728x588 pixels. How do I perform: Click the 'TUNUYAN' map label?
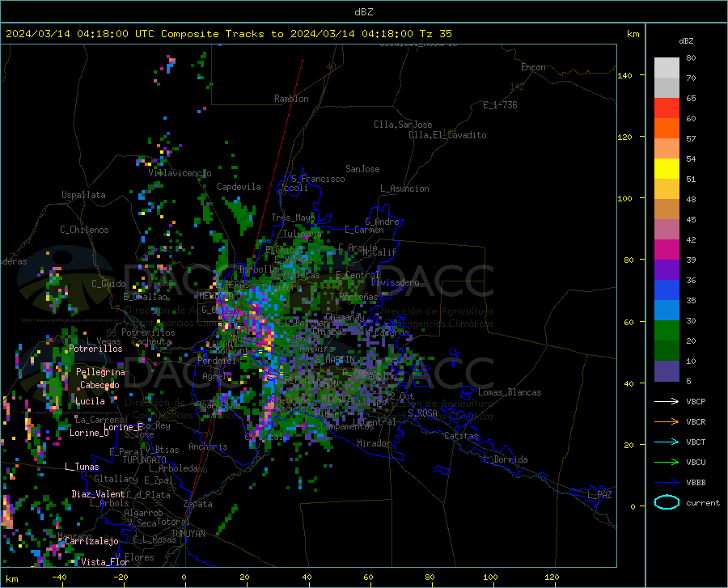pyautogui.click(x=188, y=534)
